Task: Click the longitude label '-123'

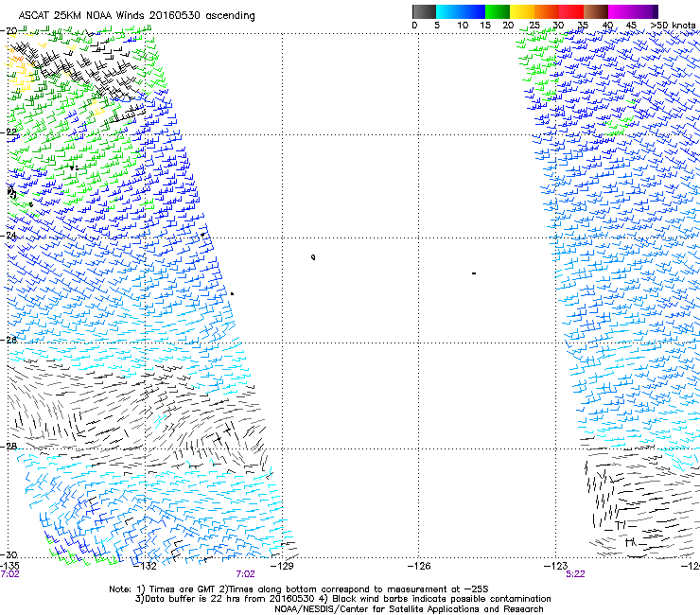Action: (556, 566)
